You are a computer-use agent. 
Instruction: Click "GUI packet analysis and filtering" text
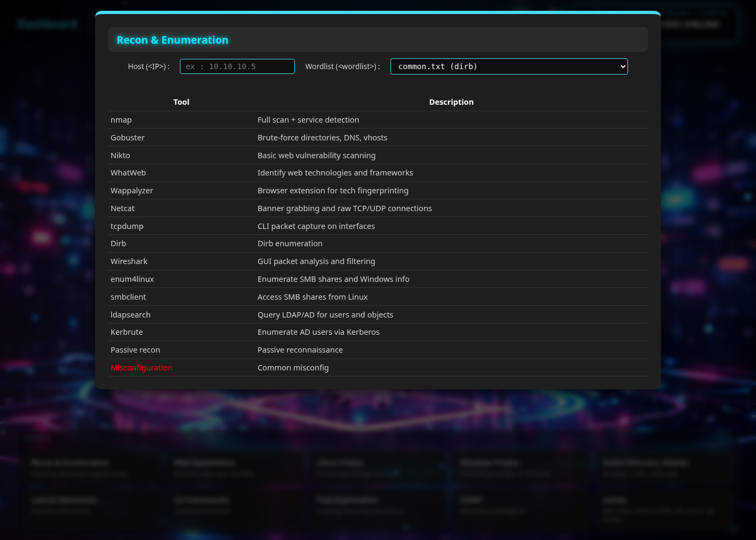point(316,261)
